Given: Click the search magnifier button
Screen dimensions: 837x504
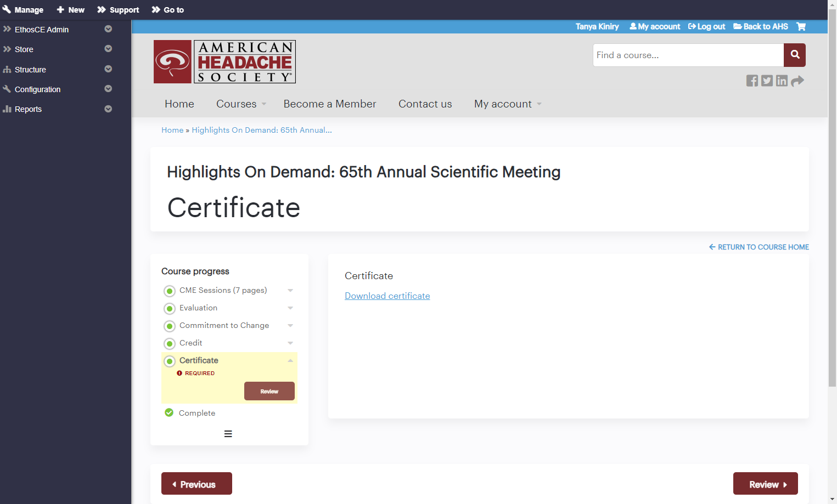Looking at the screenshot, I should (795, 55).
